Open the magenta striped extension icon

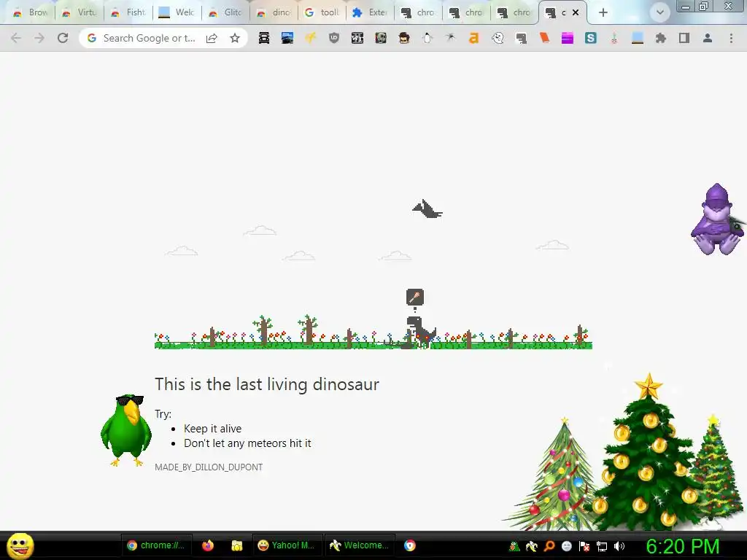pos(568,38)
